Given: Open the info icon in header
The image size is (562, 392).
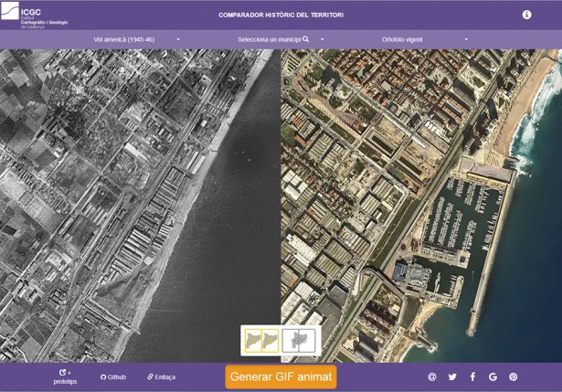Looking at the screenshot, I should [526, 15].
